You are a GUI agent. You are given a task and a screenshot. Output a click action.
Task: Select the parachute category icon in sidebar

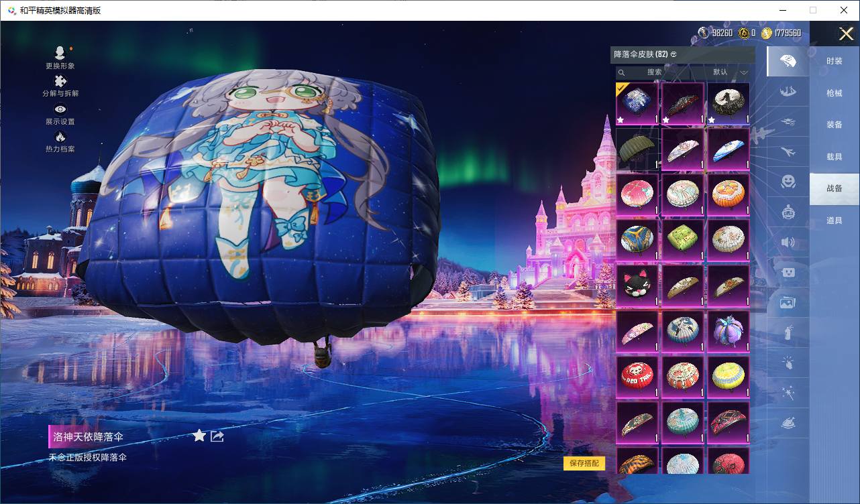(788, 62)
